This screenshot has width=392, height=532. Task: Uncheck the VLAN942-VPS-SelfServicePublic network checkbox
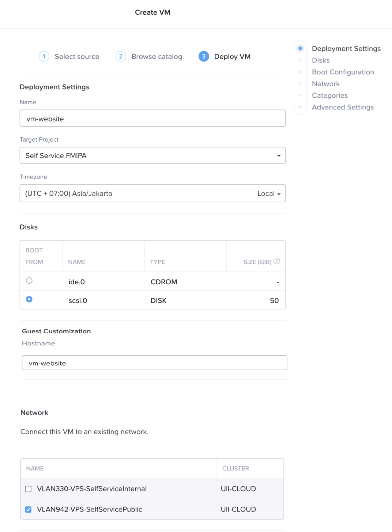28,509
